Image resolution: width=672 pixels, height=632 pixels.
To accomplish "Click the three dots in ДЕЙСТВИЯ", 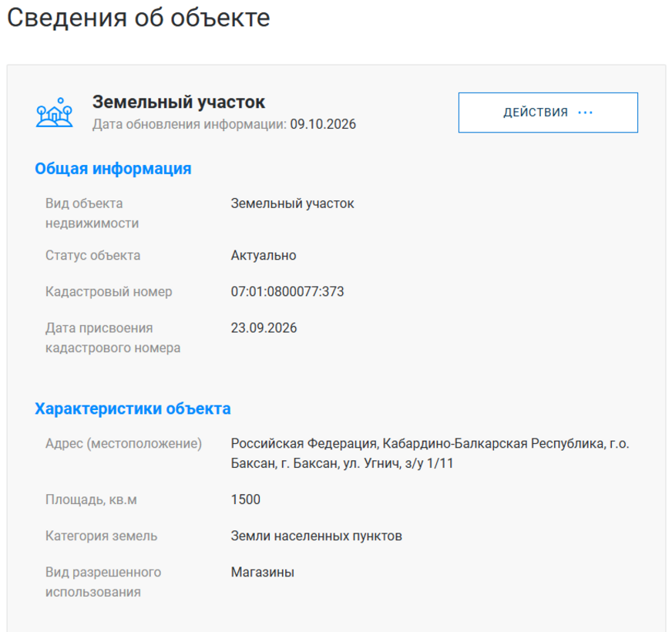I will 585,113.
